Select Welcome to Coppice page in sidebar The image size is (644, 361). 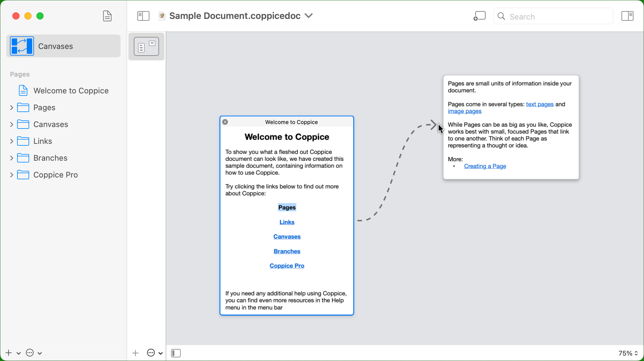(71, 91)
